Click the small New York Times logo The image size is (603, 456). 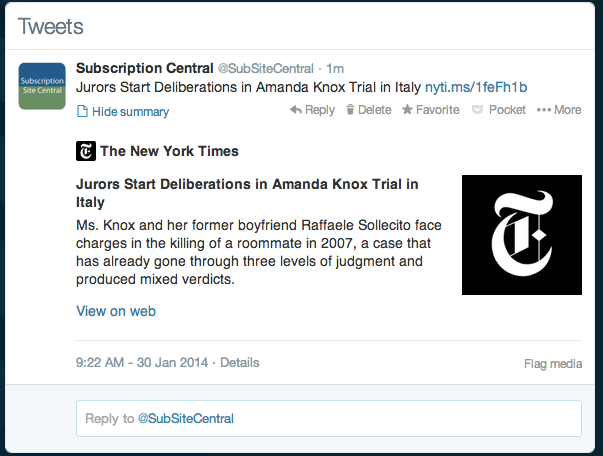pos(86,151)
